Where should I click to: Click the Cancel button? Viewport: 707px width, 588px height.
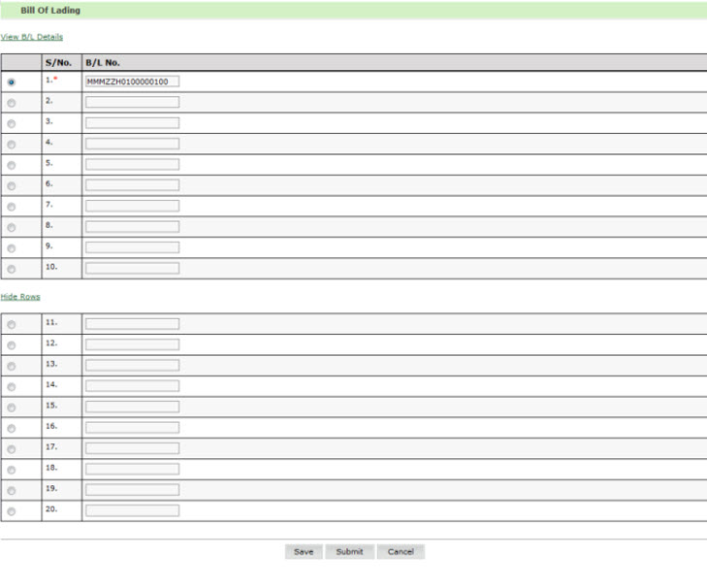tap(401, 551)
